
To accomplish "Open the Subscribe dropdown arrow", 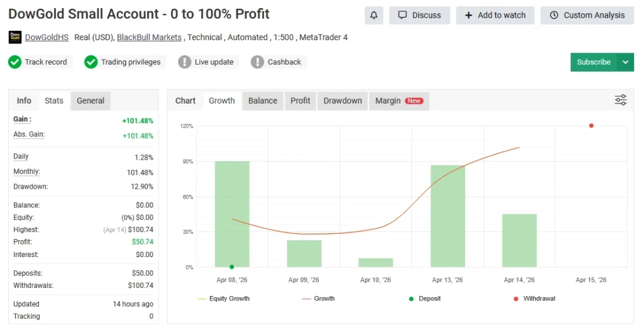I will [625, 62].
